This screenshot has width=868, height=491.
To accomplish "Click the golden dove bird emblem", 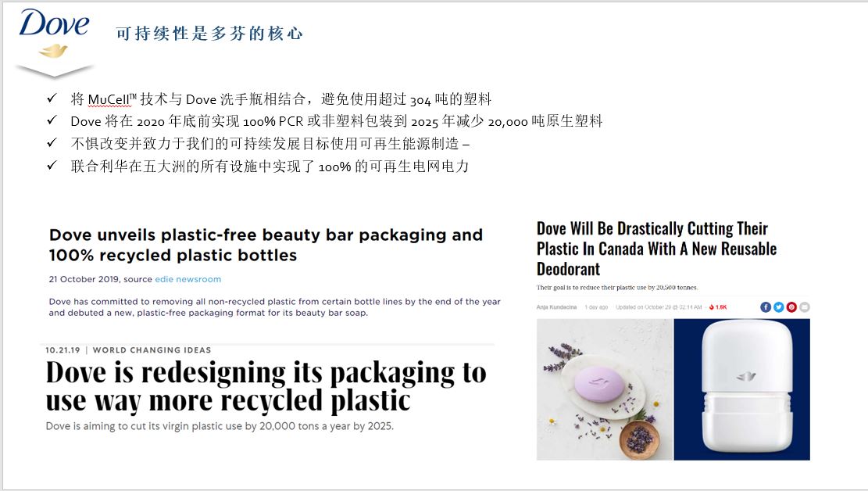I will tap(53, 51).
